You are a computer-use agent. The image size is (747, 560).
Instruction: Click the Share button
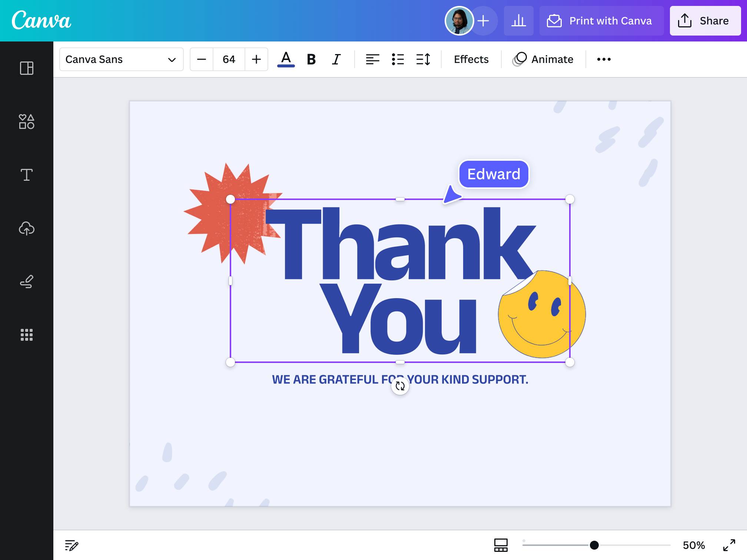pos(704,21)
